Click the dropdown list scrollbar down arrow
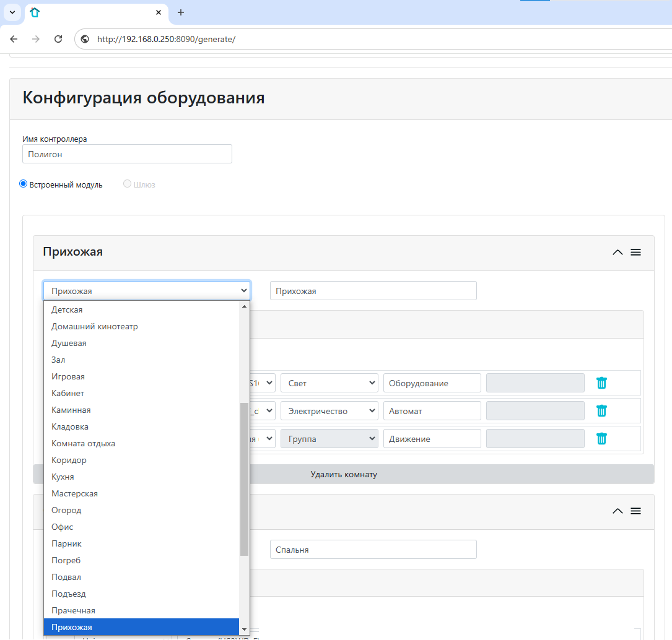The image size is (672, 640). pos(244,628)
